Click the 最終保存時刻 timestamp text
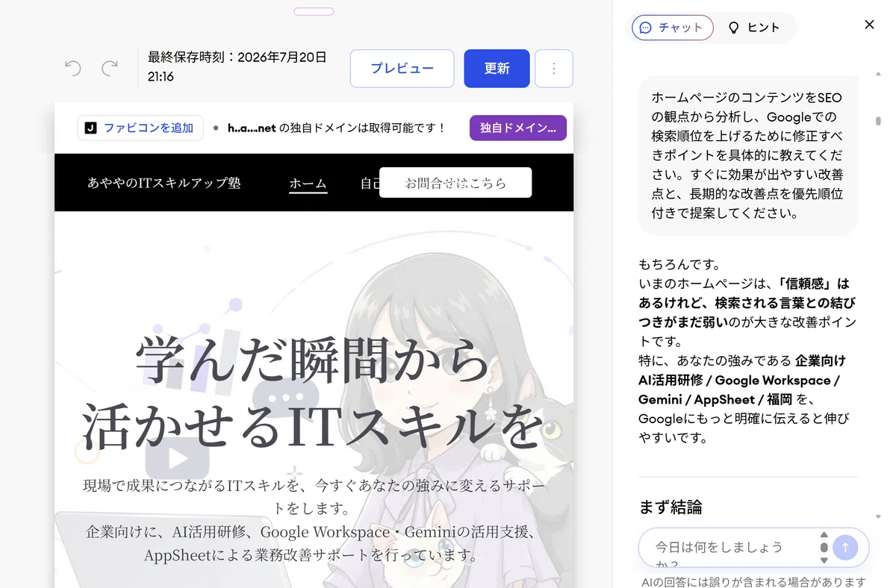 pyautogui.click(x=237, y=66)
